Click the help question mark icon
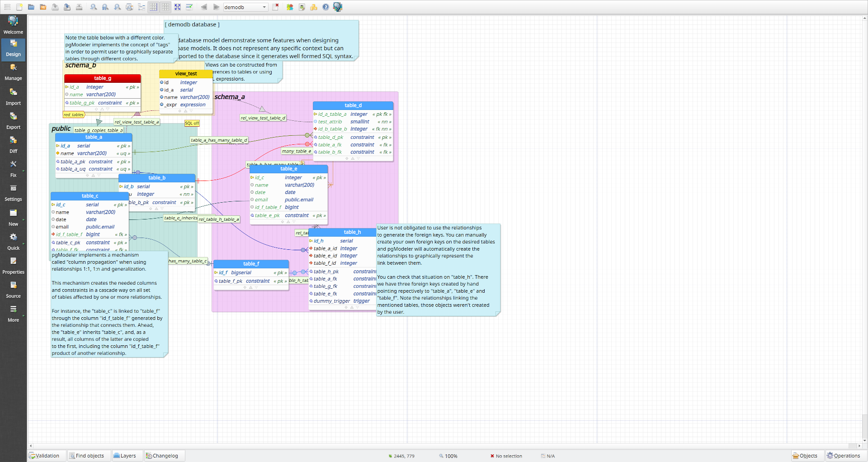868x462 pixels. point(325,7)
